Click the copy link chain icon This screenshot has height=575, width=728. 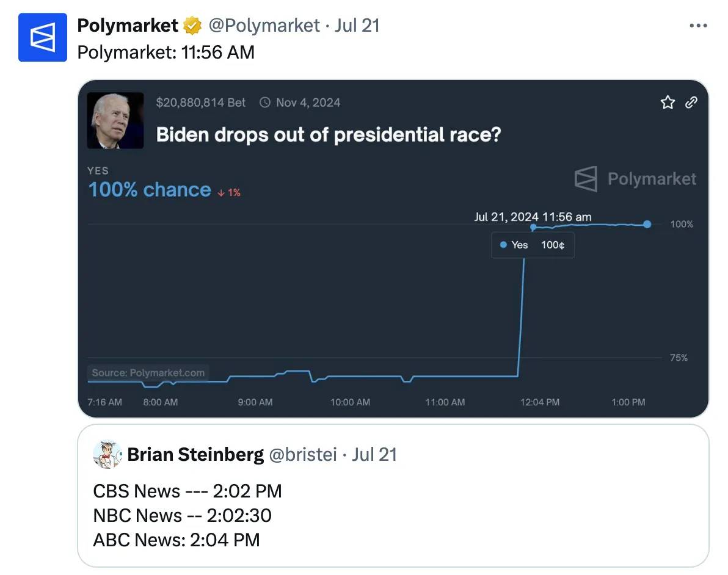pyautogui.click(x=691, y=103)
